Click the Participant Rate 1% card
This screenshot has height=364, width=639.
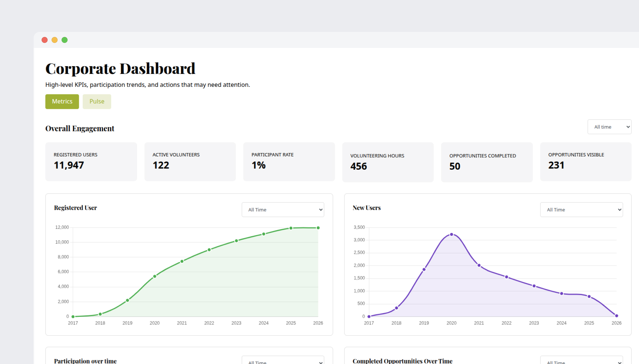coord(289,162)
